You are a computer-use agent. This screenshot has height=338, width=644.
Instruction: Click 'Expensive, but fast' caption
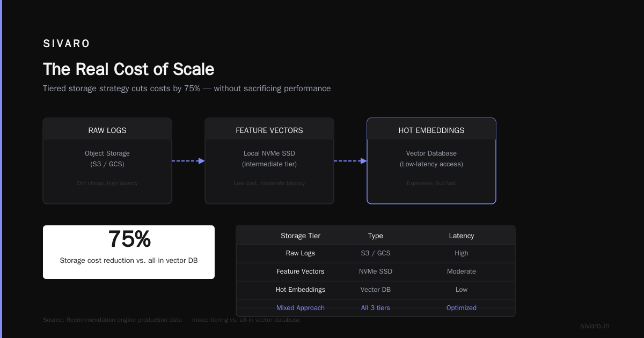431,183
